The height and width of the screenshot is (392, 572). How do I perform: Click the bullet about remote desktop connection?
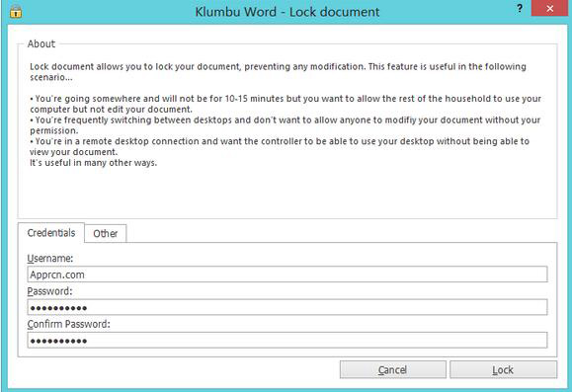[280, 146]
